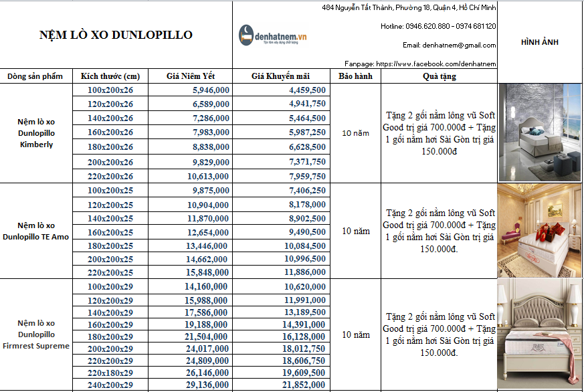
Task: Select promo price 11,886,000
Action: tap(281, 272)
